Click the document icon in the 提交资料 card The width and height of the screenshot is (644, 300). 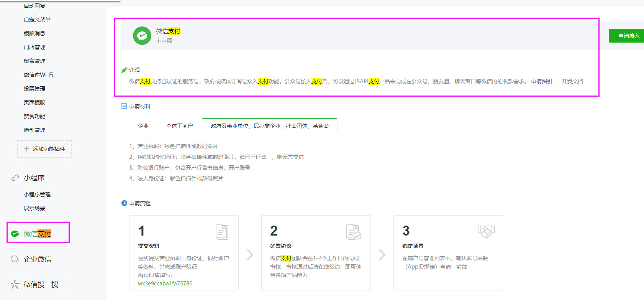[x=222, y=232]
